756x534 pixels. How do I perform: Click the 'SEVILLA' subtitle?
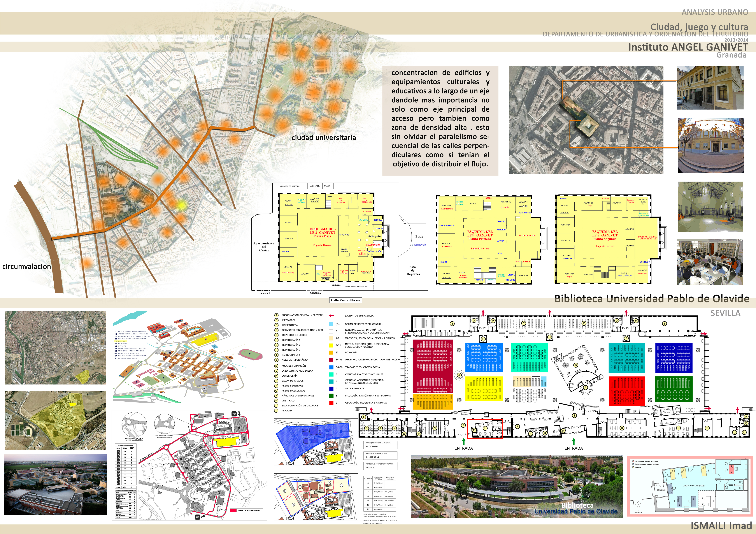click(725, 313)
